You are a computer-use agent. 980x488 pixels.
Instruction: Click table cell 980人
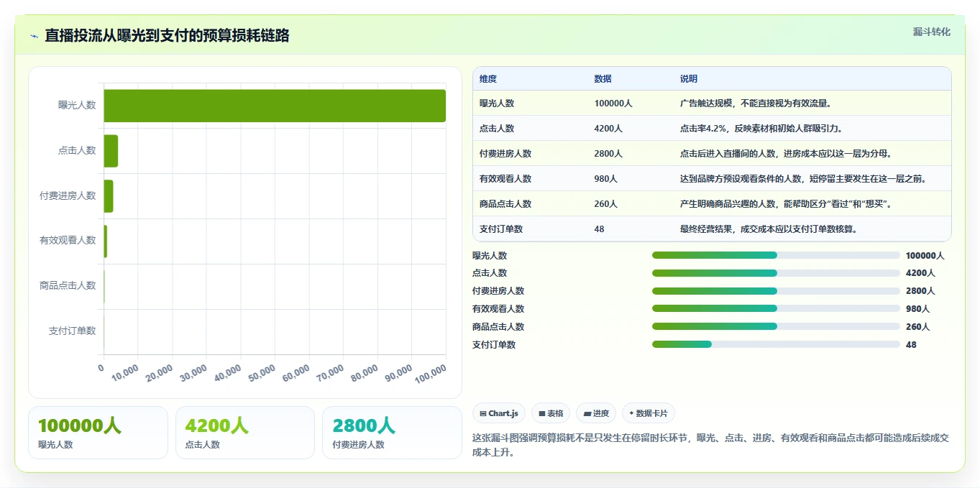tap(606, 179)
